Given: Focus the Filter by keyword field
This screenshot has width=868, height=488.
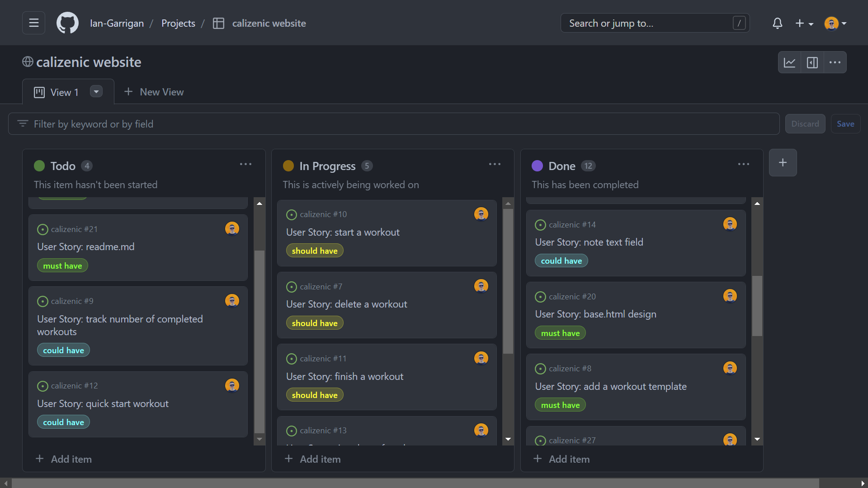Looking at the screenshot, I should [394, 124].
